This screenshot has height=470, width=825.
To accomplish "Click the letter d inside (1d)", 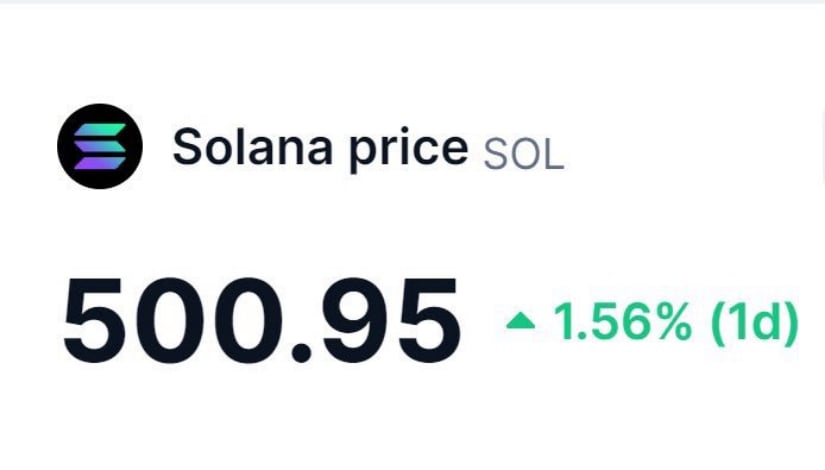I will [767, 321].
